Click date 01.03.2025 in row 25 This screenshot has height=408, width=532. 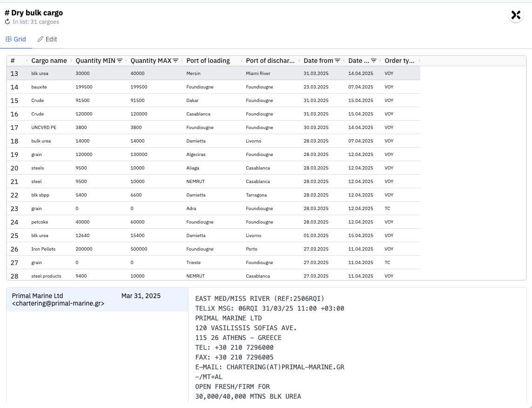click(x=316, y=236)
